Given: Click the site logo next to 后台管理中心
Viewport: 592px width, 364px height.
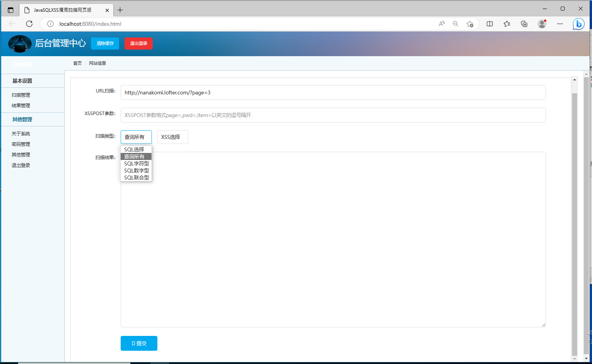Looking at the screenshot, I should coord(20,44).
